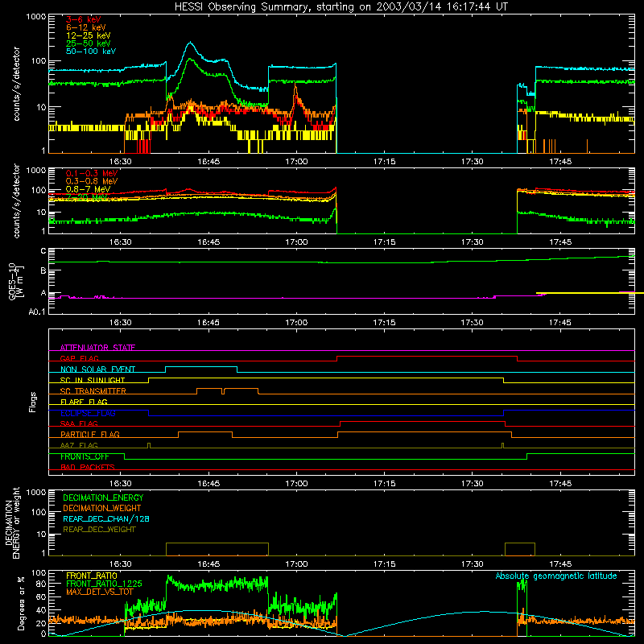
Task: Click the Absolute geomagnetic latitude label
Action: click(x=556, y=576)
